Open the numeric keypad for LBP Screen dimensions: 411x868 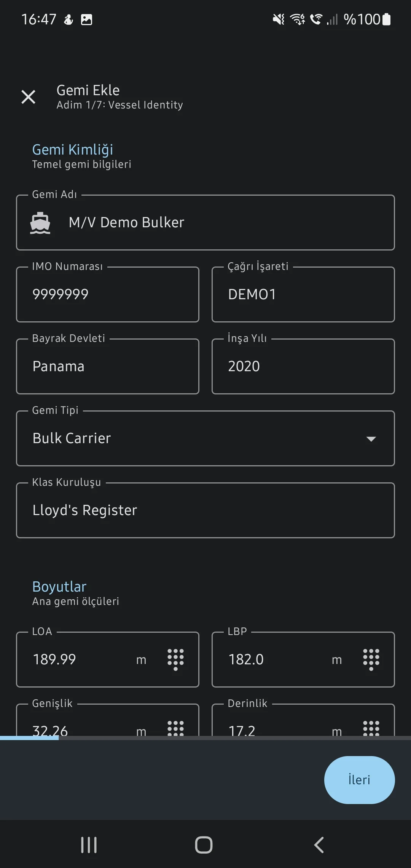pyautogui.click(x=371, y=660)
